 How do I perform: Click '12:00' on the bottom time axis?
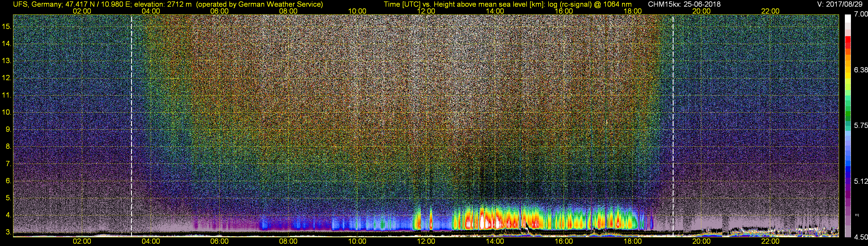click(x=426, y=241)
